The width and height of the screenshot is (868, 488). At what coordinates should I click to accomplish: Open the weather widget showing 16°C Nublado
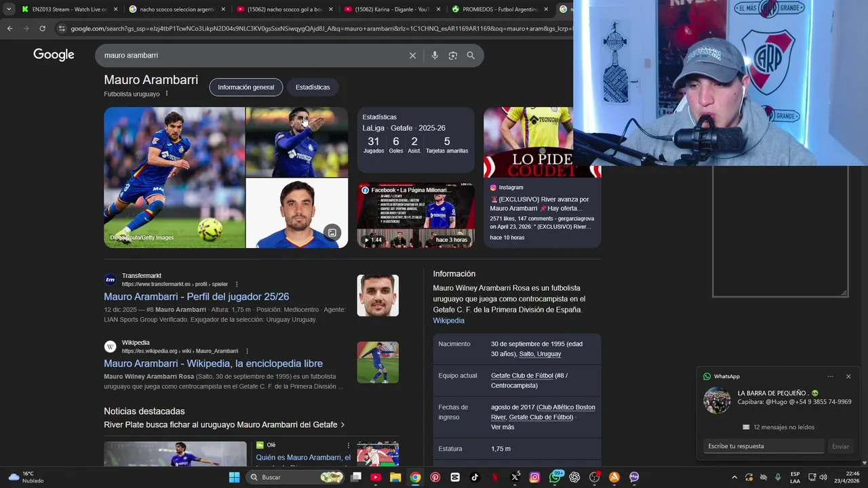click(x=26, y=477)
